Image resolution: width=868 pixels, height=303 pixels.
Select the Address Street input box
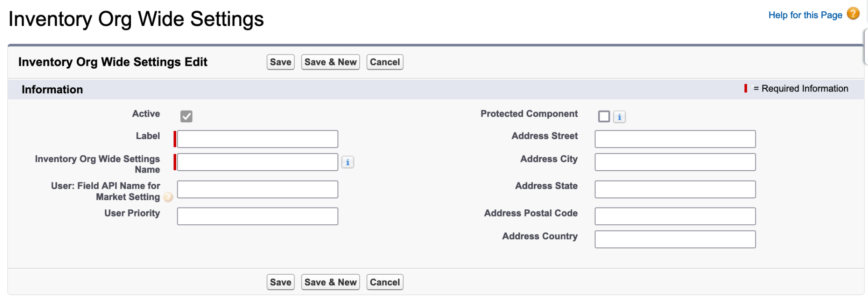click(675, 139)
